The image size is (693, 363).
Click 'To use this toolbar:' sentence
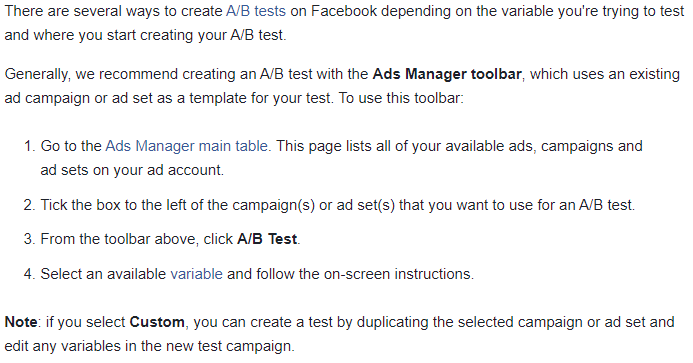[401, 98]
